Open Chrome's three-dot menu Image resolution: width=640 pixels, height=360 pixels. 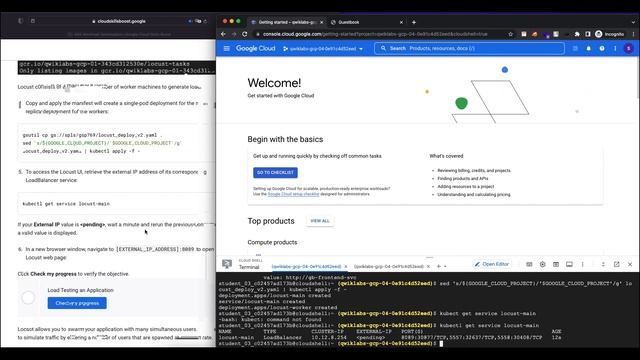click(x=634, y=34)
